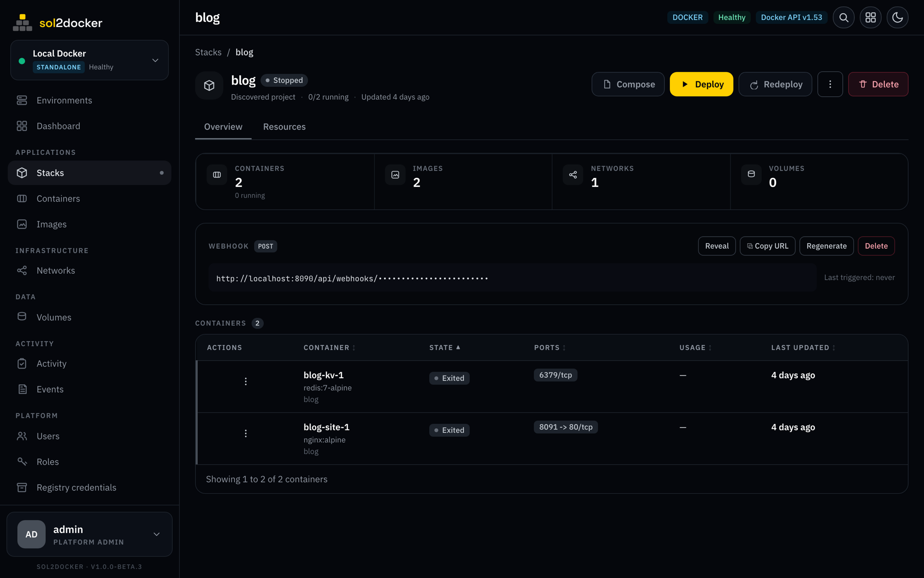Open actions menu for blog-kv-1

coord(246,381)
